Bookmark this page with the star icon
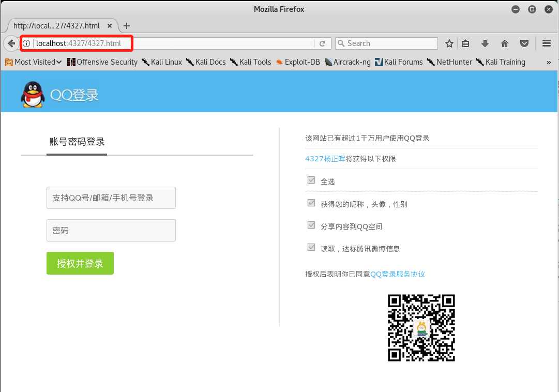Viewport: 559px width, 392px height. tap(449, 43)
